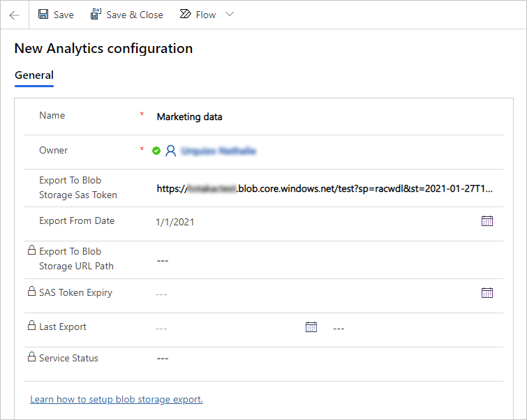Image resolution: width=527 pixels, height=420 pixels.
Task: Click the Save & Close icon
Action: pyautogui.click(x=96, y=15)
